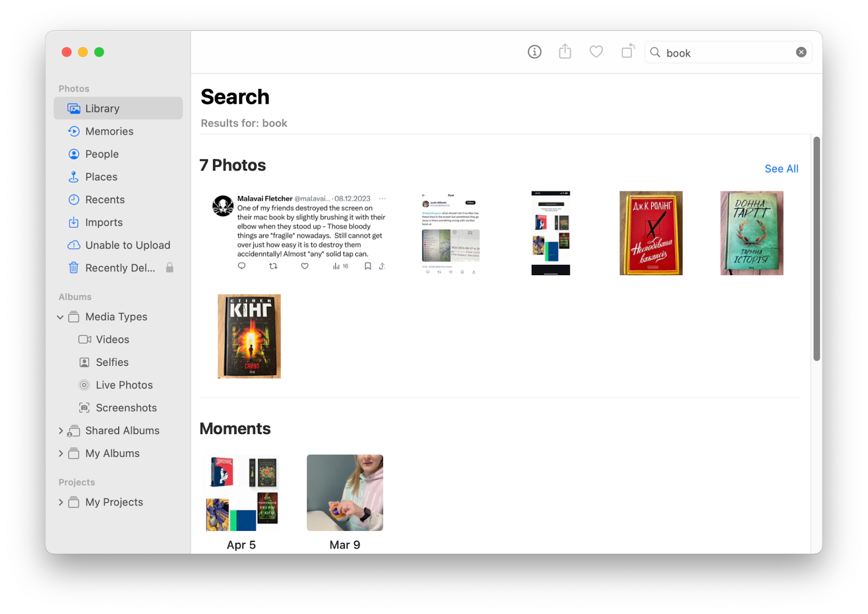The height and width of the screenshot is (614, 868).
Task: Expand the My Albums tree
Action: click(61, 453)
